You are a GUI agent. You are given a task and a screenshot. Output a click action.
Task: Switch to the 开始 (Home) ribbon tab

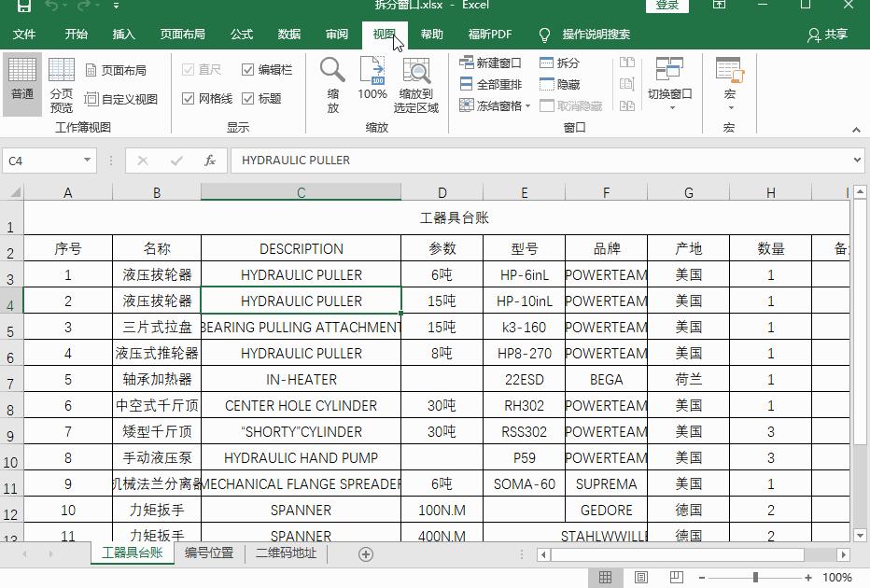pos(76,35)
